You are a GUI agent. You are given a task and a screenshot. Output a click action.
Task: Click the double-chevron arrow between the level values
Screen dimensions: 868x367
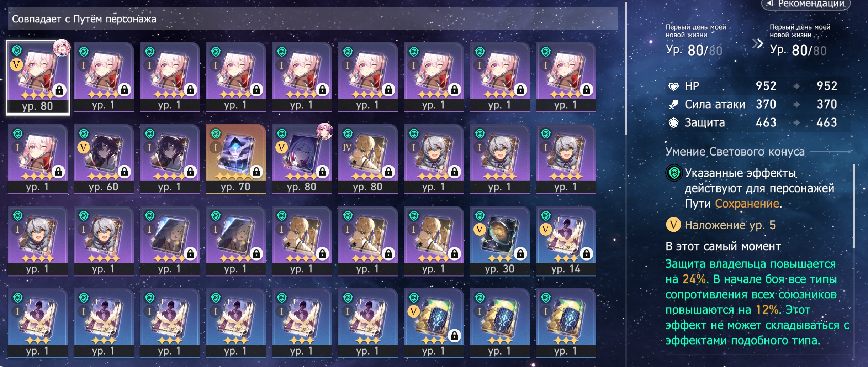tap(757, 44)
